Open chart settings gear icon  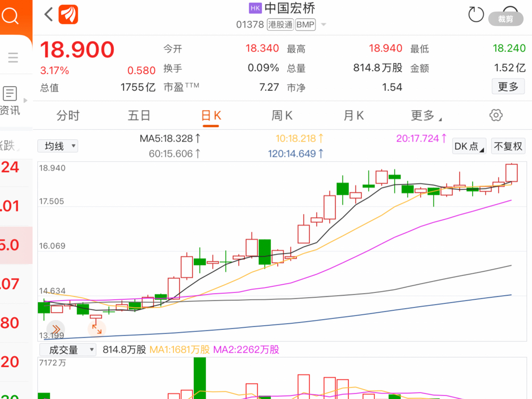pos(496,115)
